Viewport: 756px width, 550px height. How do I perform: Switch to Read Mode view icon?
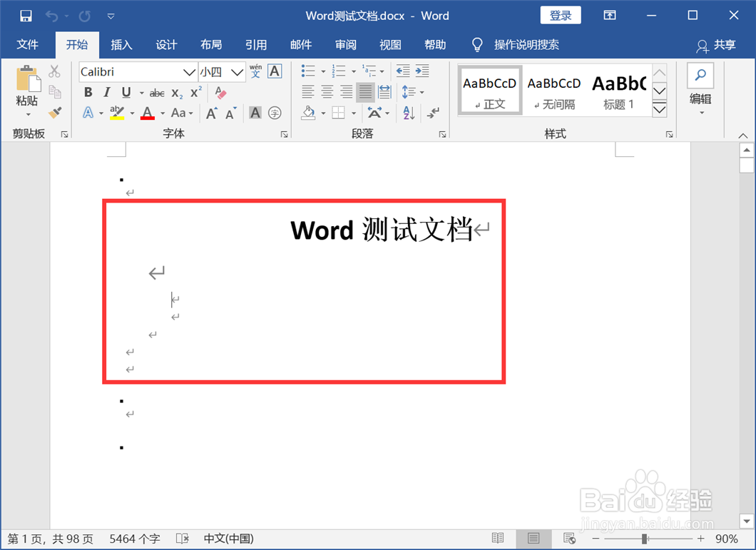tap(498, 538)
